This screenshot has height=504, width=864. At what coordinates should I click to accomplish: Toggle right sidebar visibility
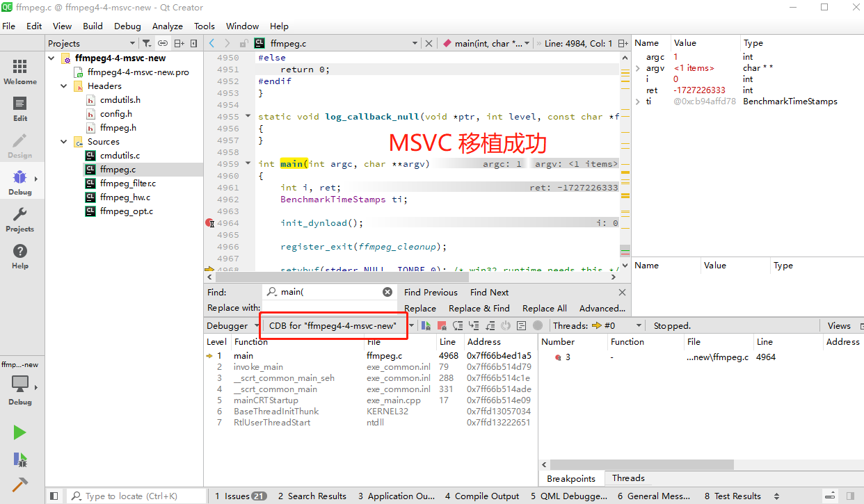pos(850,496)
